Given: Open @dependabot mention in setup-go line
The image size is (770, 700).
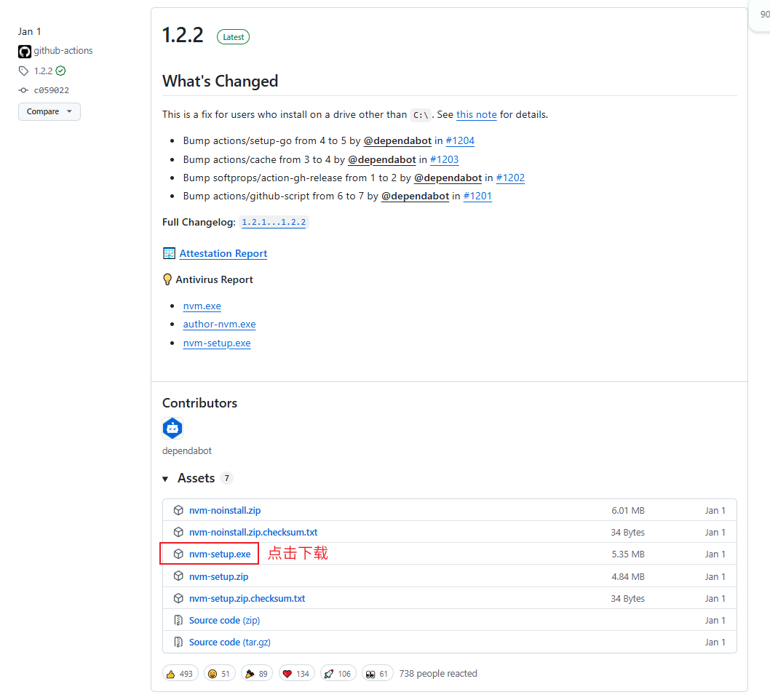Looking at the screenshot, I should [x=397, y=141].
